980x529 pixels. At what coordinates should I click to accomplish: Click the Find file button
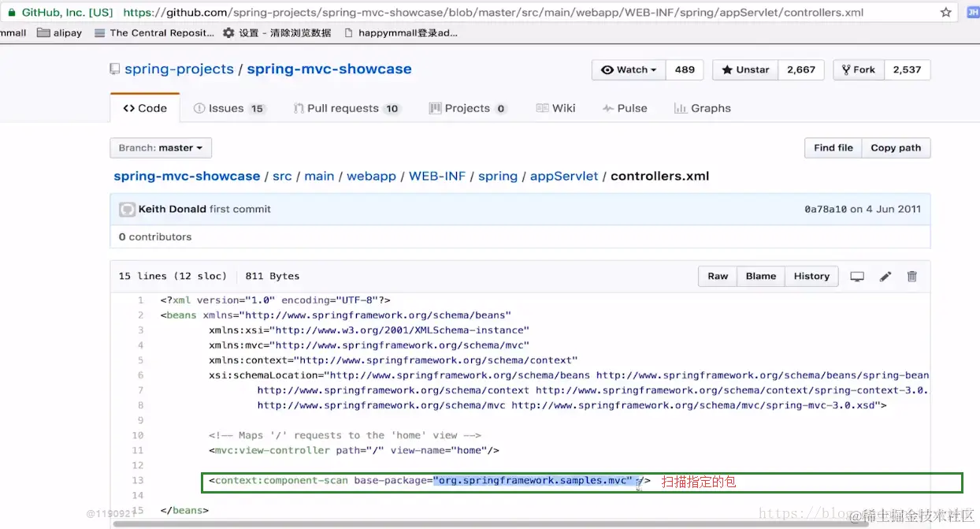coord(833,148)
